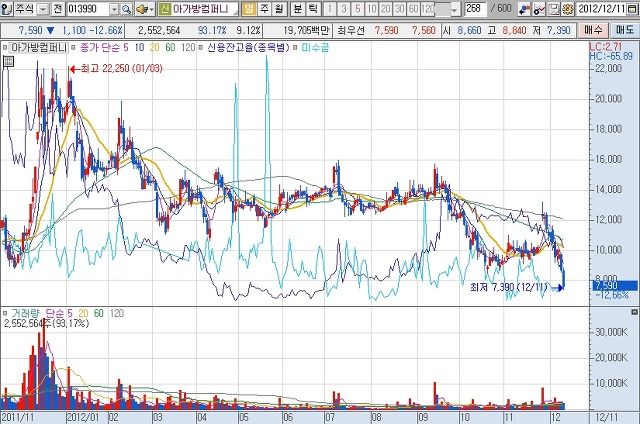Toggle 신용잔고율(종목별) indicator legend marker
The image size is (640, 424).
[201, 48]
